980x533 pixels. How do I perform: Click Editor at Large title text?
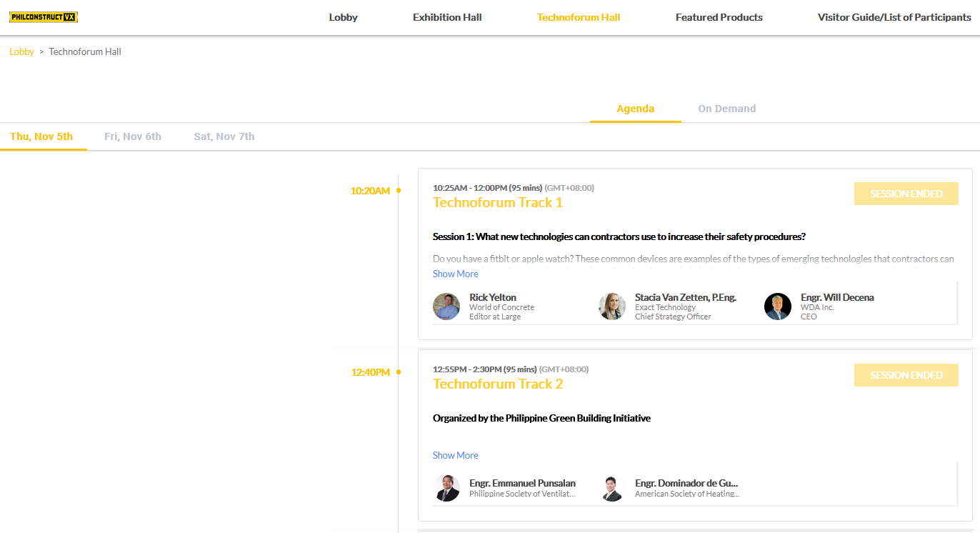495,317
